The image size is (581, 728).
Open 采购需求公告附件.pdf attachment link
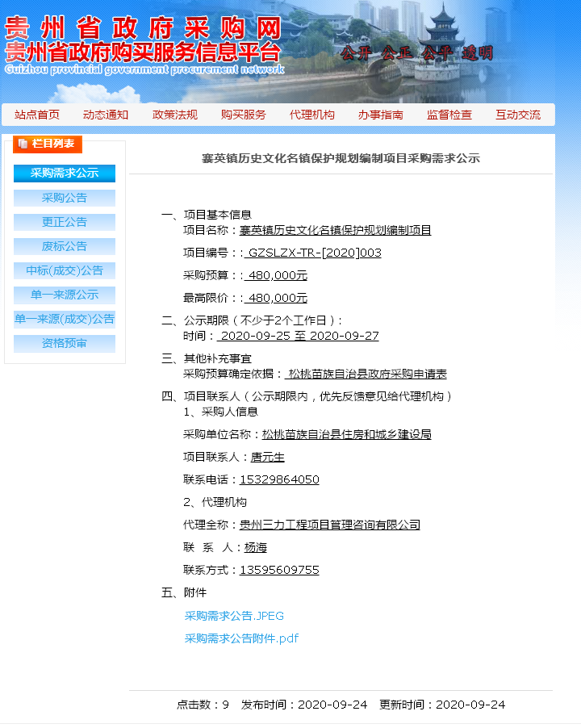(x=241, y=638)
